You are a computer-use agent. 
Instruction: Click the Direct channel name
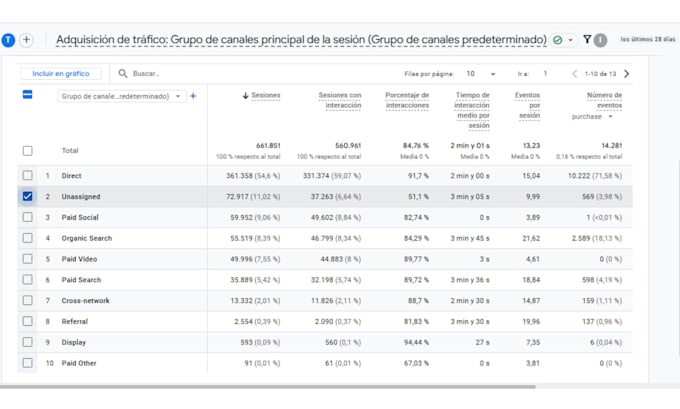click(x=72, y=176)
